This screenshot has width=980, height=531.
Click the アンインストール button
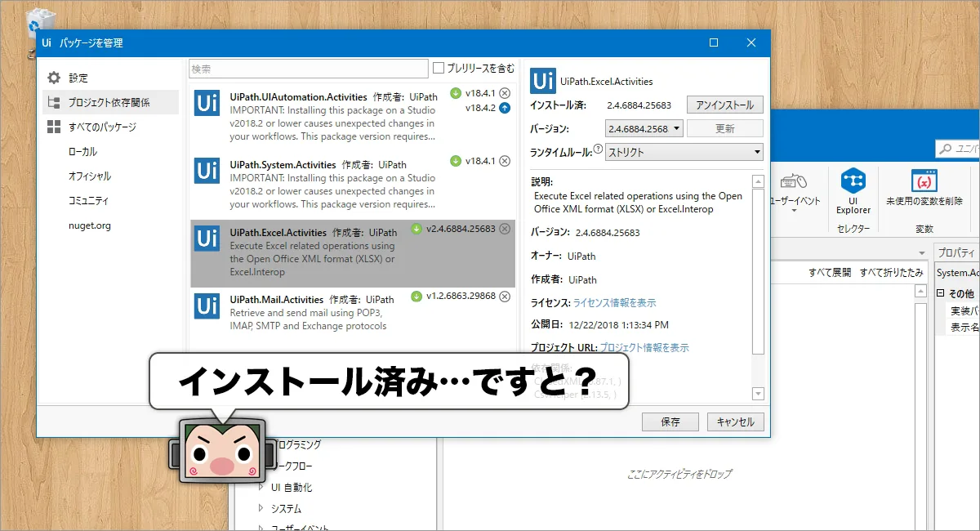tap(725, 105)
